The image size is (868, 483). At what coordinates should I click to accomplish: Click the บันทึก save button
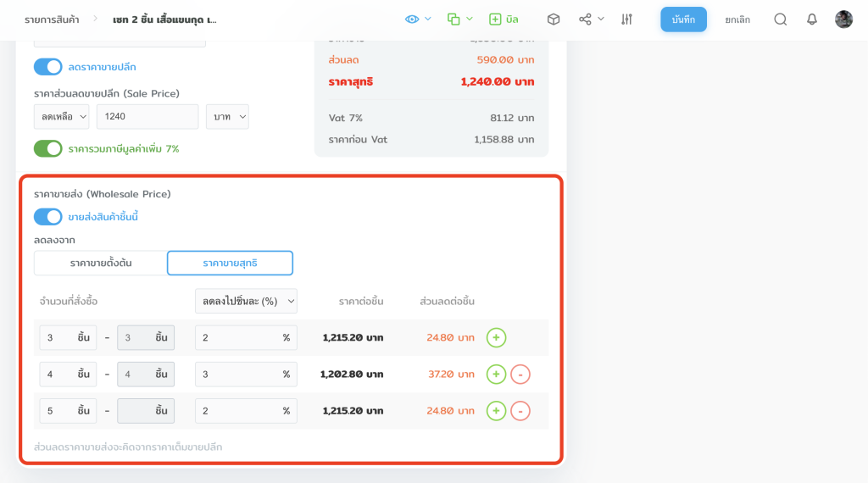pos(683,19)
